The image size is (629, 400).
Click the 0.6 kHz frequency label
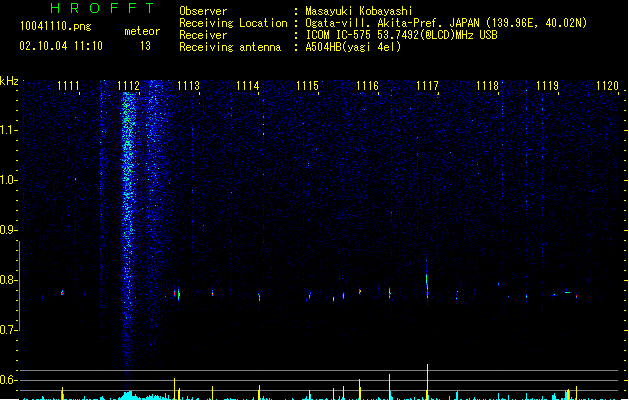(8, 380)
